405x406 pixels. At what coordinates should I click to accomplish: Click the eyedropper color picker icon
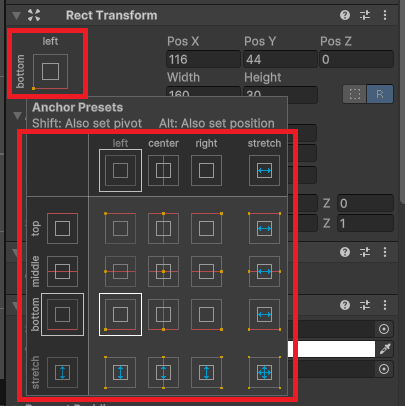tap(385, 349)
